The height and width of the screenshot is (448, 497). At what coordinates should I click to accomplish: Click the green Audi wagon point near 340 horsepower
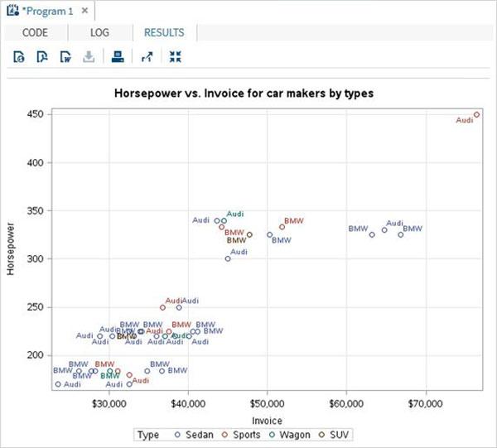224,221
